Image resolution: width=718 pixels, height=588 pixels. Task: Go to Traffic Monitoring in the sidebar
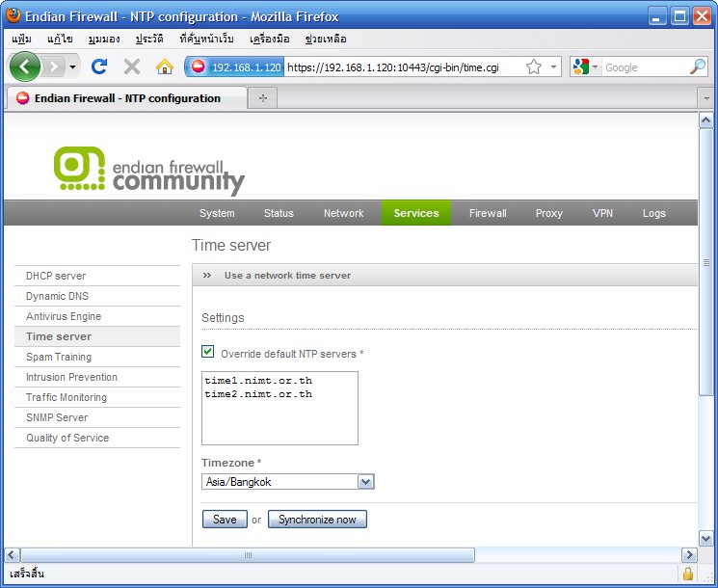click(97, 397)
